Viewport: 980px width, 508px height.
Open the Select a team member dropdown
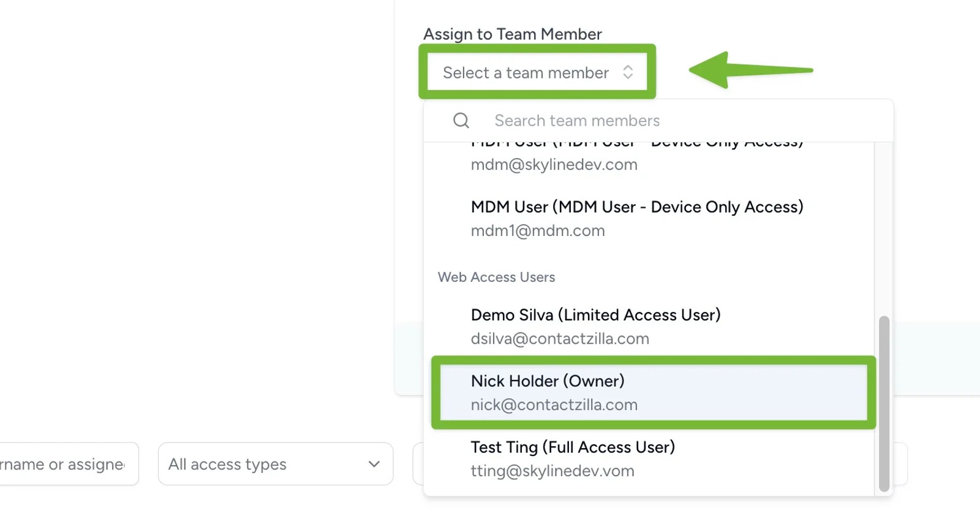[x=537, y=72]
